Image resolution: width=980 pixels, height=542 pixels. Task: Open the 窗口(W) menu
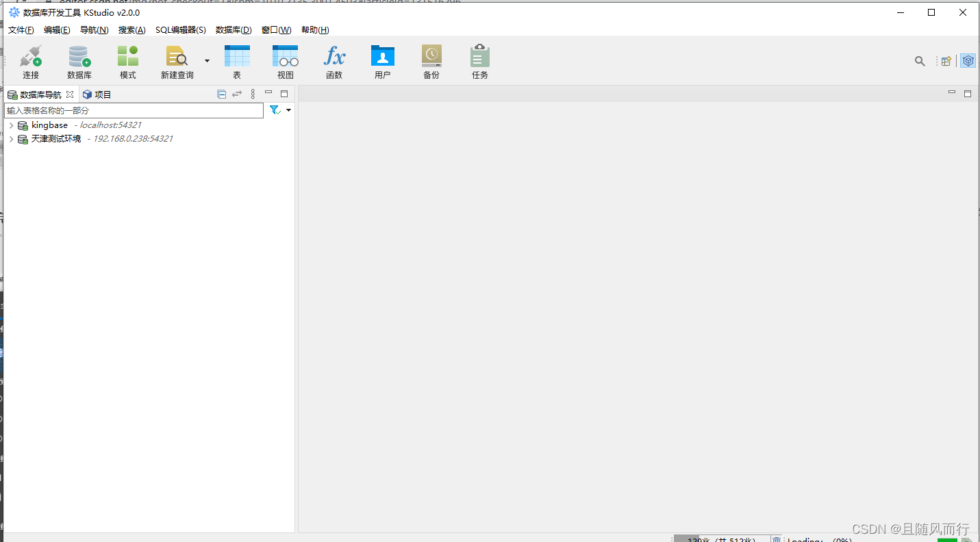[x=276, y=30]
